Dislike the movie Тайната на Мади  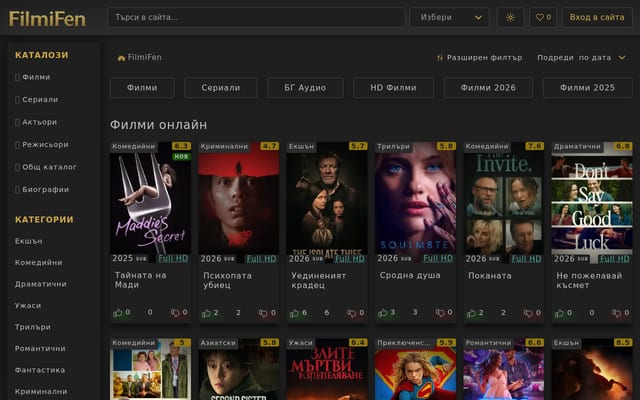[179, 313]
